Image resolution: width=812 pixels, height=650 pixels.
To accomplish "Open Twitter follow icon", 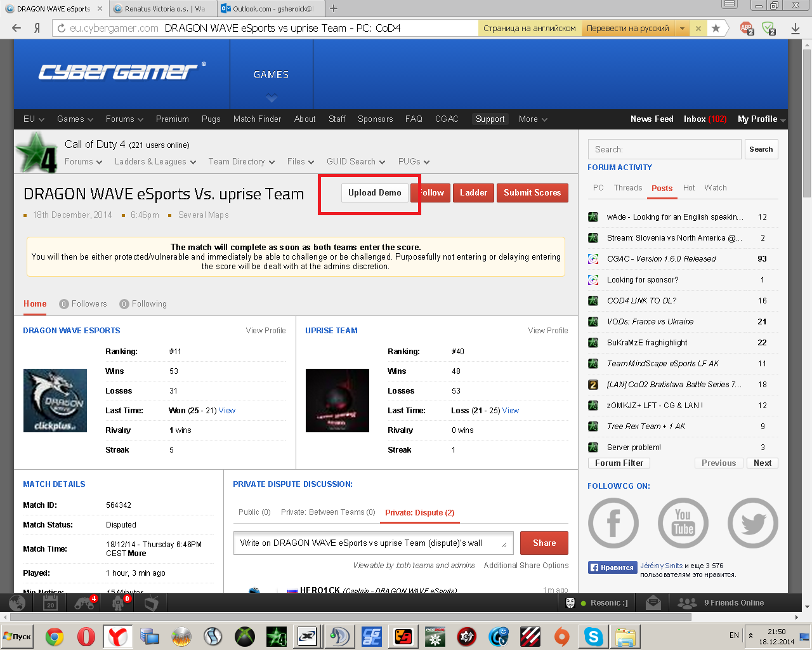I will pos(752,523).
